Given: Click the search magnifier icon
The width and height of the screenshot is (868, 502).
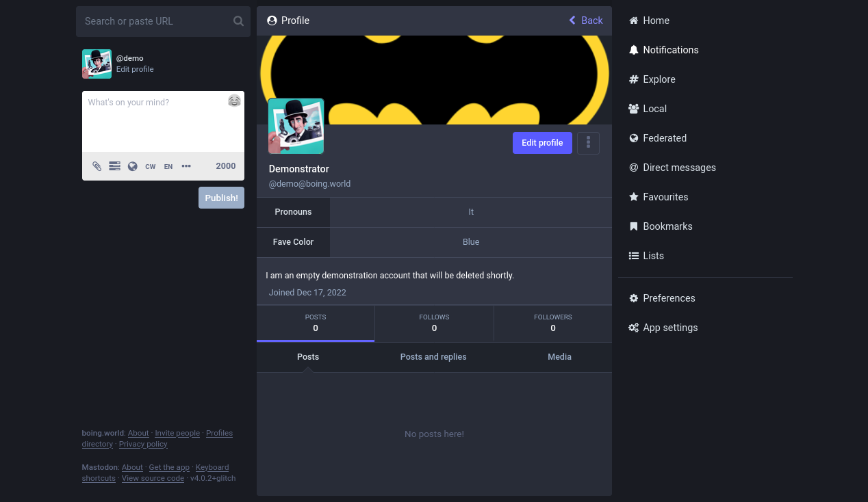Looking at the screenshot, I should click(238, 21).
